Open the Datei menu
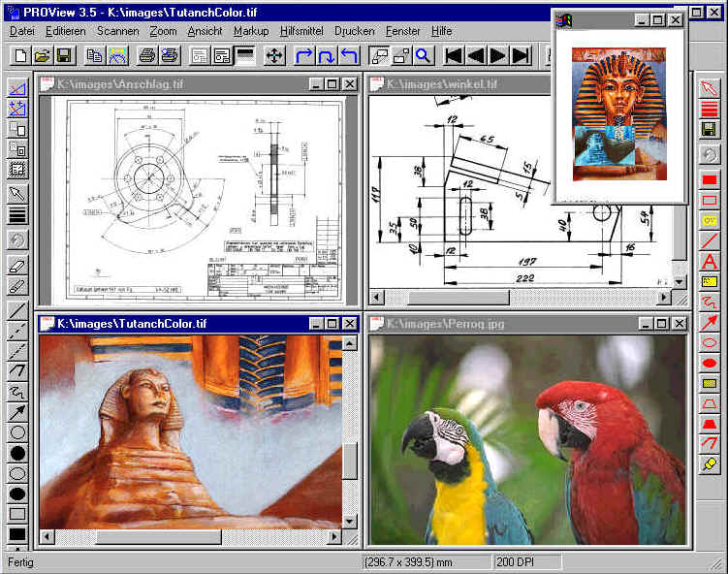 point(22,31)
